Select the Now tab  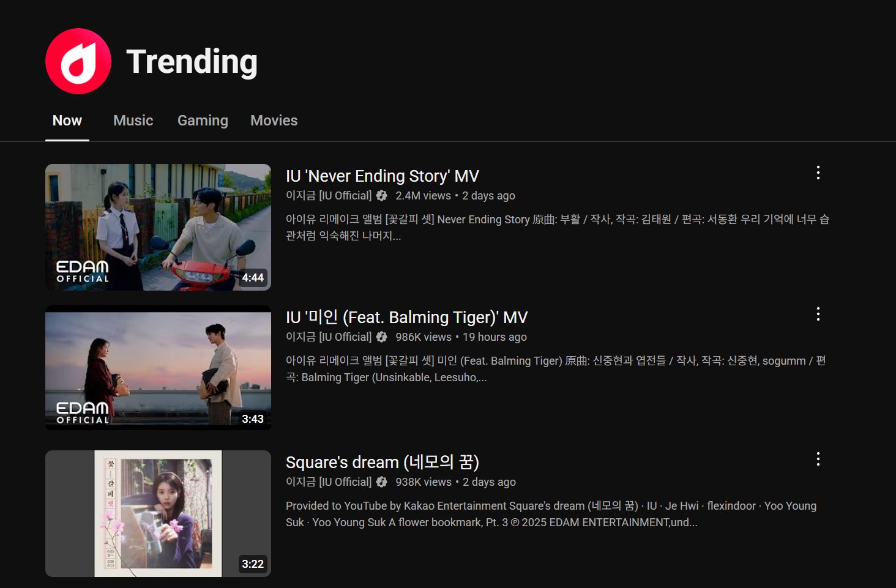(67, 121)
